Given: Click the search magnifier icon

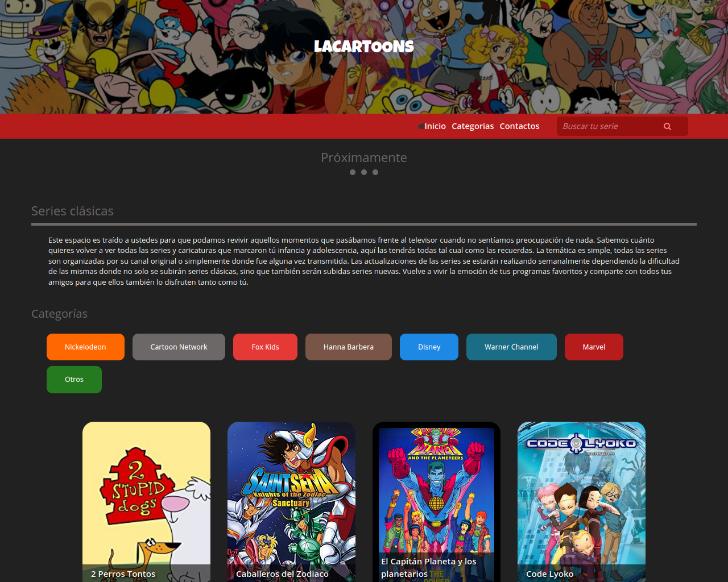Looking at the screenshot, I should pos(667,126).
